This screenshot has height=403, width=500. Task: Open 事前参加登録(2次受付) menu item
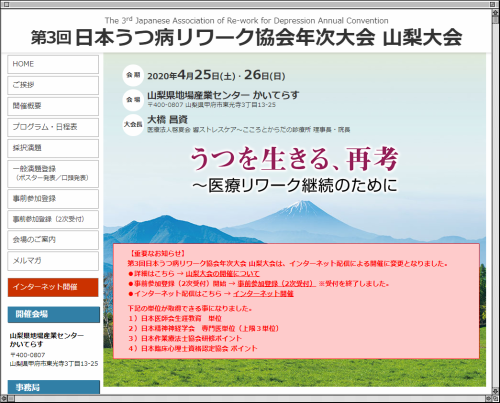(x=53, y=219)
